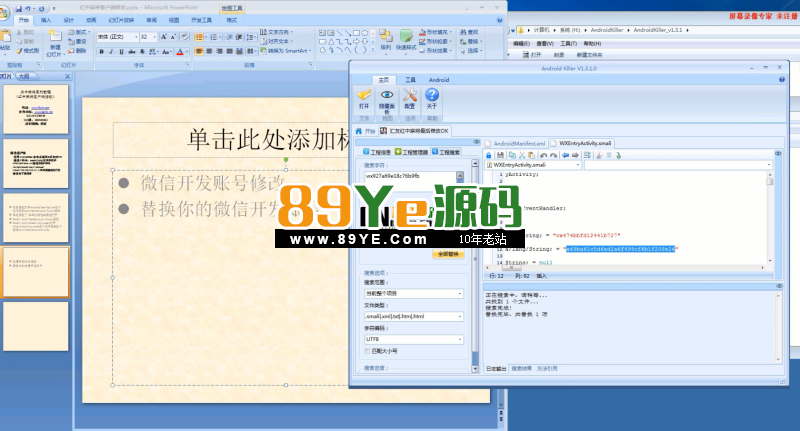This screenshot has width=800, height=431.
Task: Click the save floppy icon in the smali editor toolbar
Action: (501, 155)
